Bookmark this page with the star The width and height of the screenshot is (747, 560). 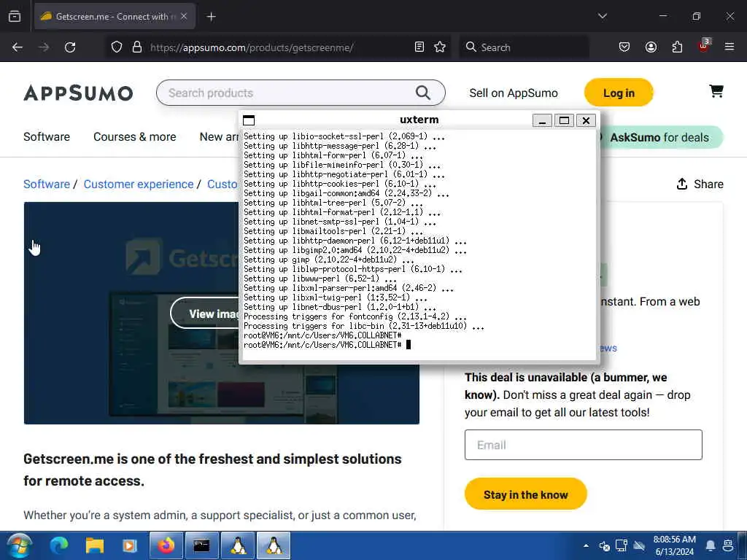(440, 47)
